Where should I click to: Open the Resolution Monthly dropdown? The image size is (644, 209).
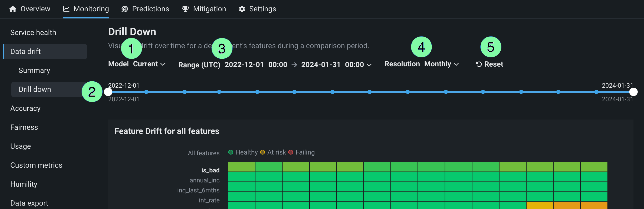point(441,64)
